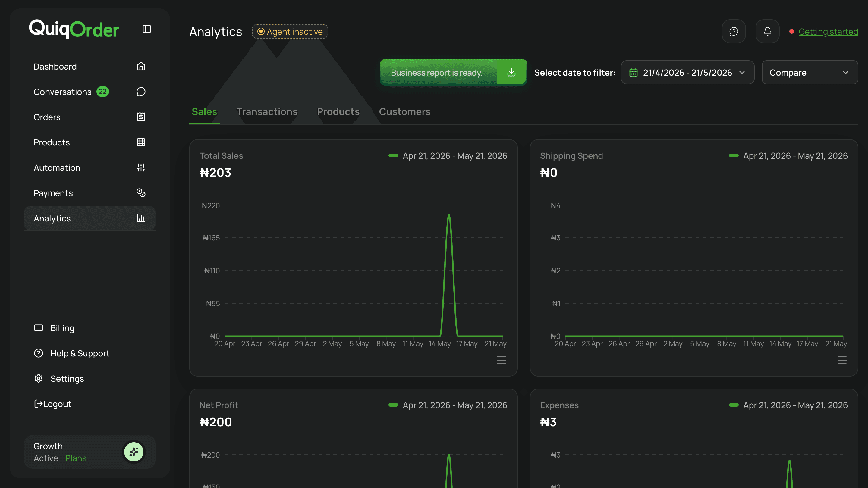Click the Select date to filter label

575,72
